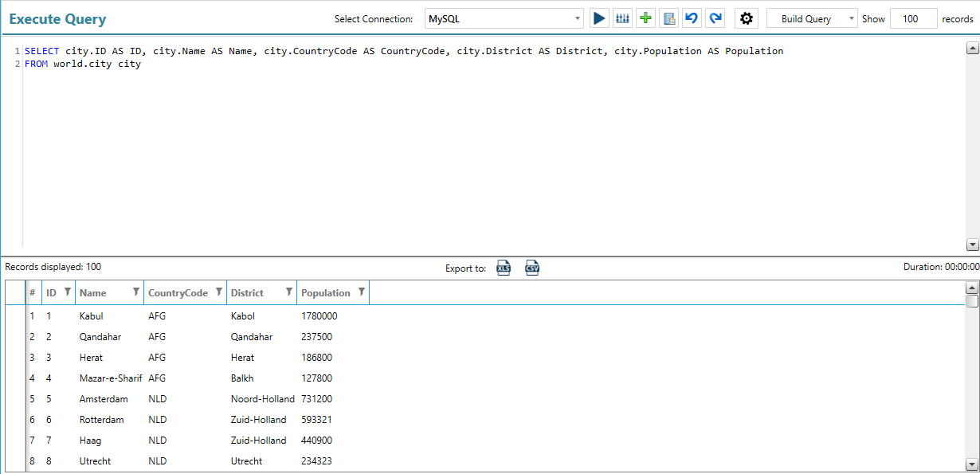Image resolution: width=980 pixels, height=474 pixels.
Task: Click the up arrow of the query editor scrollbar
Action: pos(972,49)
